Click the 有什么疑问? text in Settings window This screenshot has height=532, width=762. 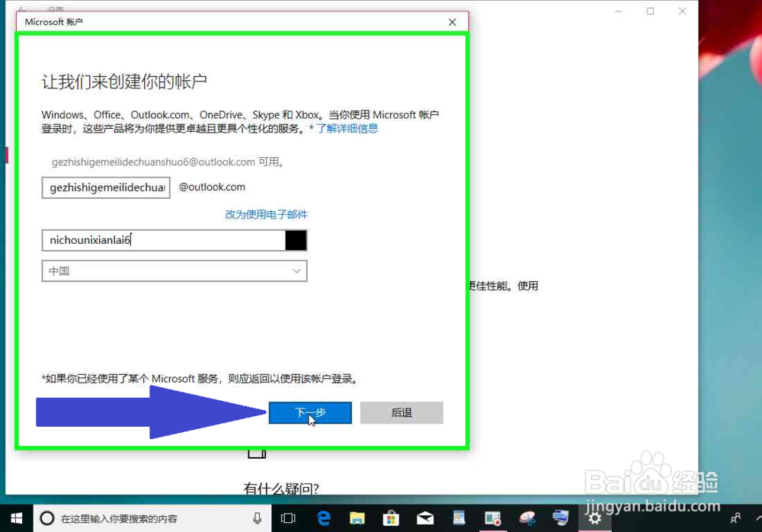[281, 489]
